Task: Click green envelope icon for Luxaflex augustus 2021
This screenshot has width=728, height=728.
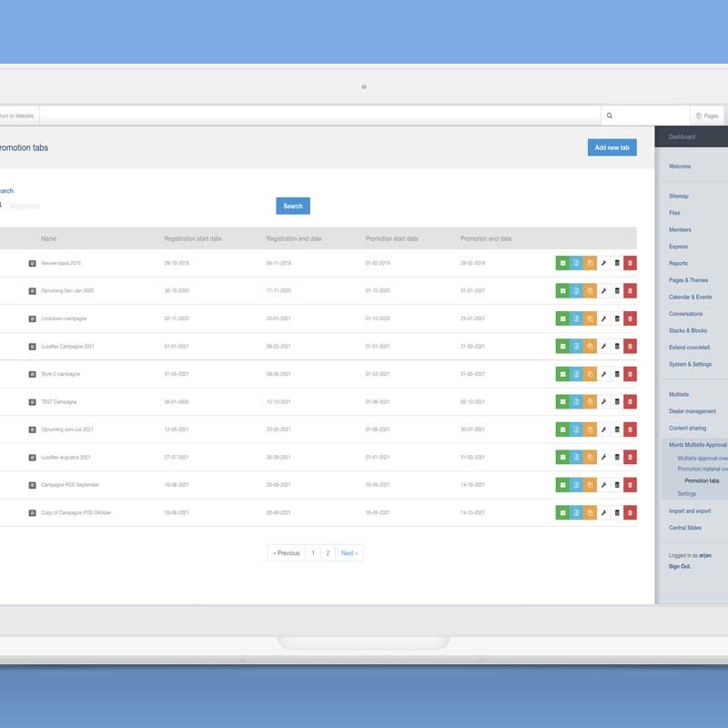Action: tap(562, 458)
